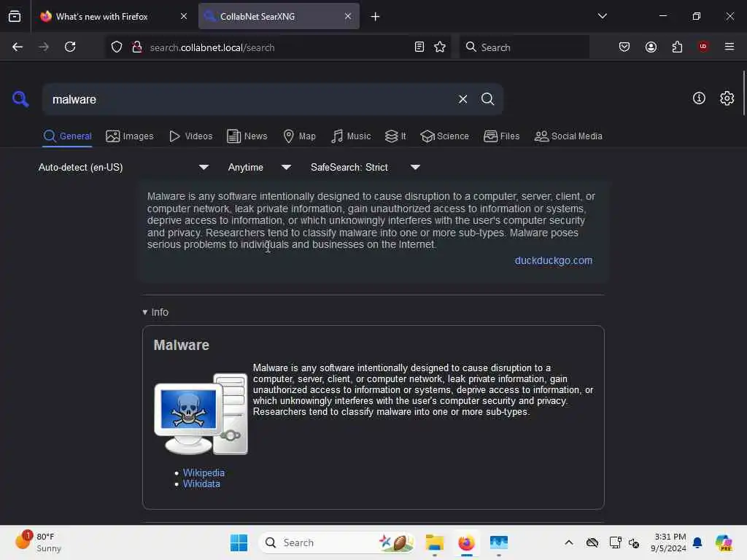Open tracking protection shield icon
Image resolution: width=747 pixels, height=560 pixels.
pyautogui.click(x=117, y=47)
